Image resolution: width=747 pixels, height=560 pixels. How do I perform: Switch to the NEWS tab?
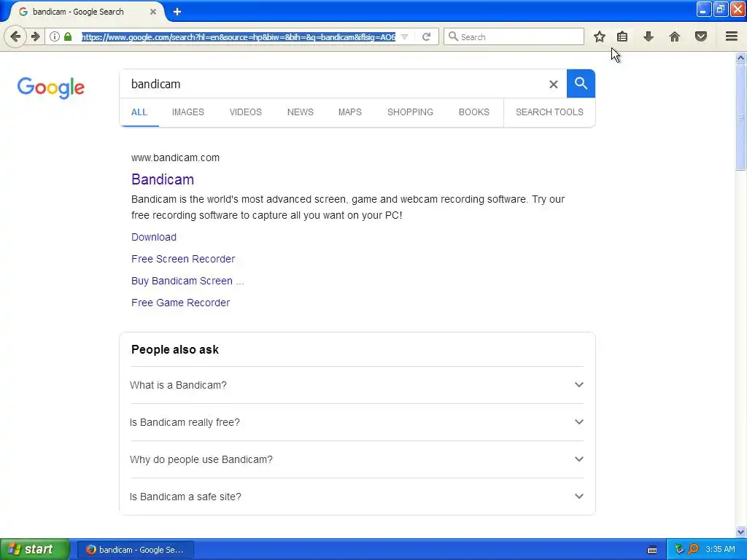[300, 112]
